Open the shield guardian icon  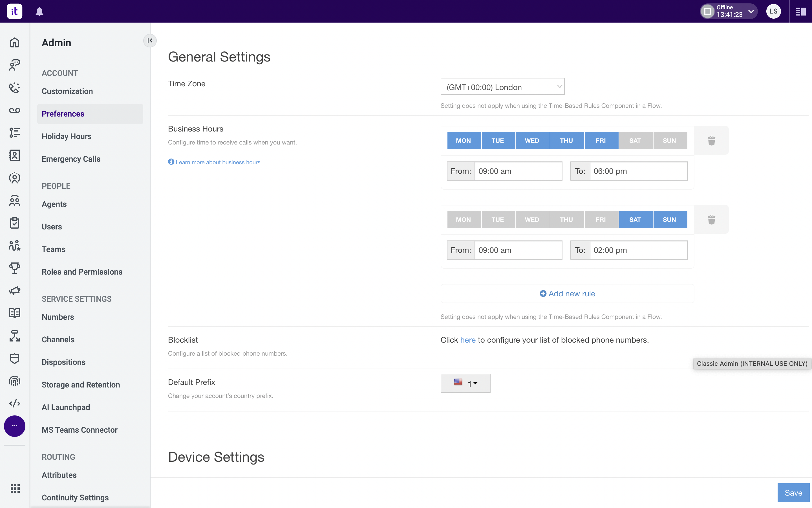point(14,358)
